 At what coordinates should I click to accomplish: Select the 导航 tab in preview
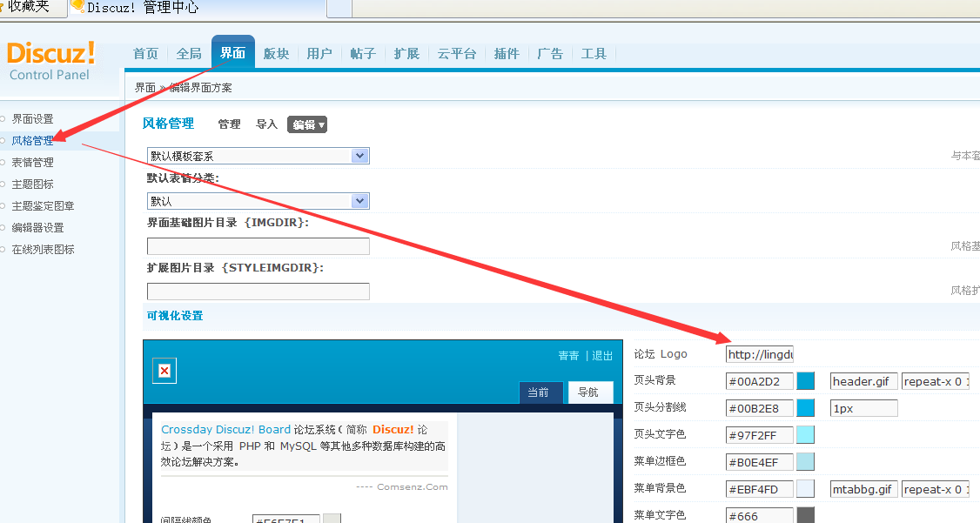pyautogui.click(x=591, y=392)
